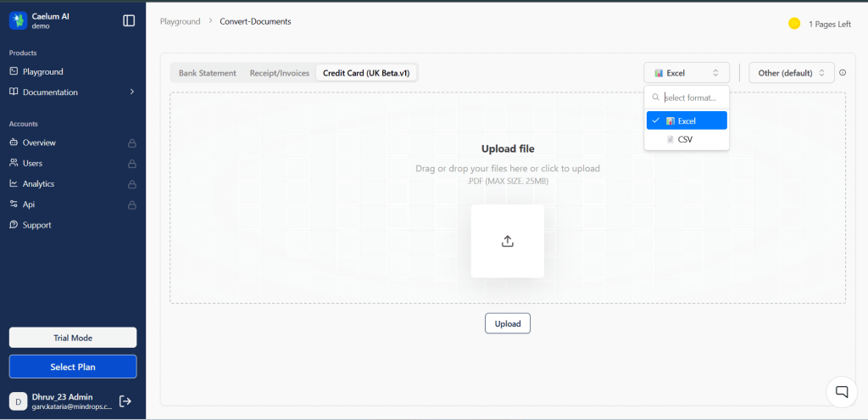Open the Documentation sidebar item
This screenshot has width=868, height=420.
coord(73,92)
